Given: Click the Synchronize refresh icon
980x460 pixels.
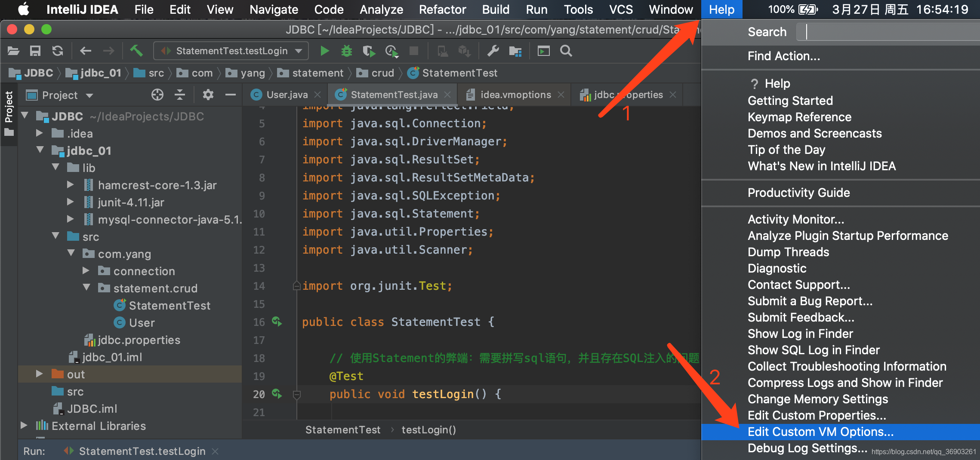Looking at the screenshot, I should [58, 51].
